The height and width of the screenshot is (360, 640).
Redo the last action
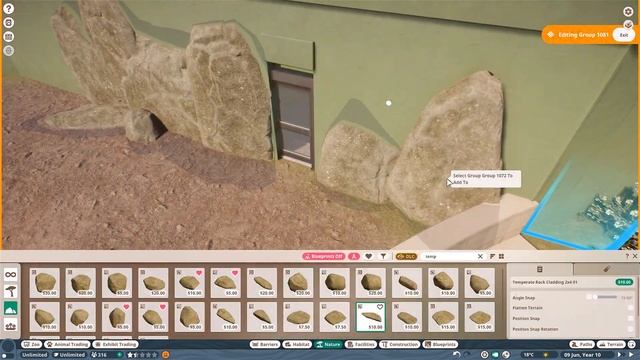467,355
